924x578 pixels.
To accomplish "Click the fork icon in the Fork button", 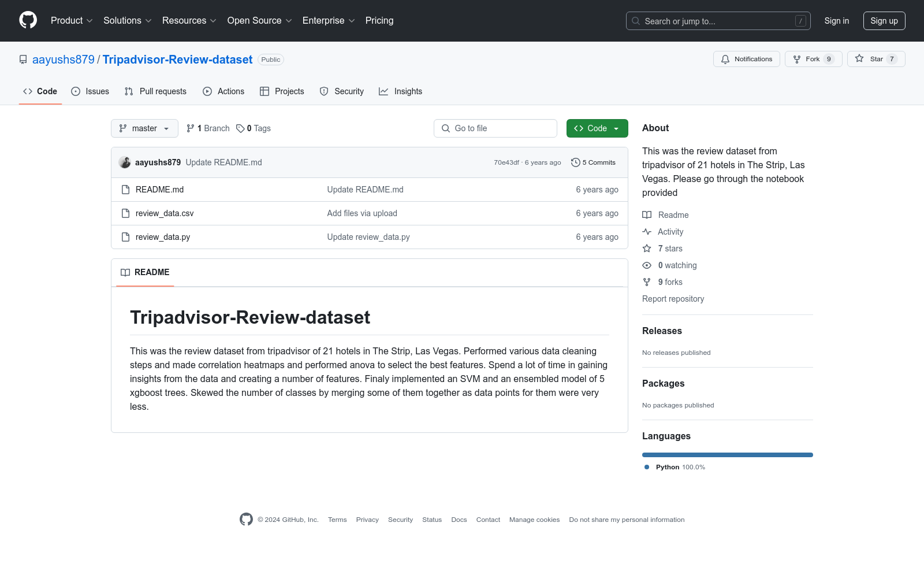I will (x=797, y=59).
